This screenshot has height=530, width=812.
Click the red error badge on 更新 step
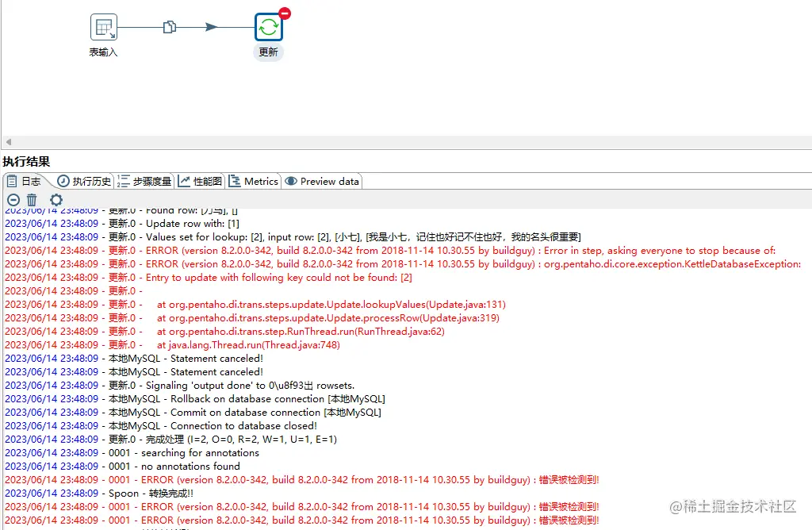tap(285, 13)
